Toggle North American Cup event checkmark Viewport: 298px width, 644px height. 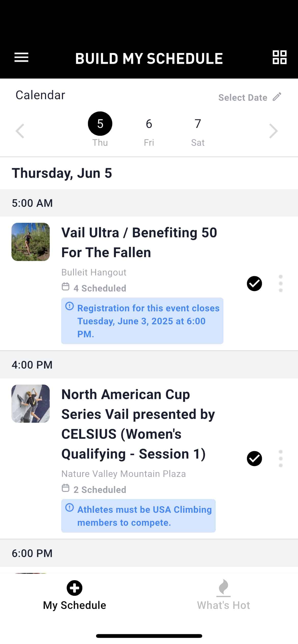pos(254,459)
